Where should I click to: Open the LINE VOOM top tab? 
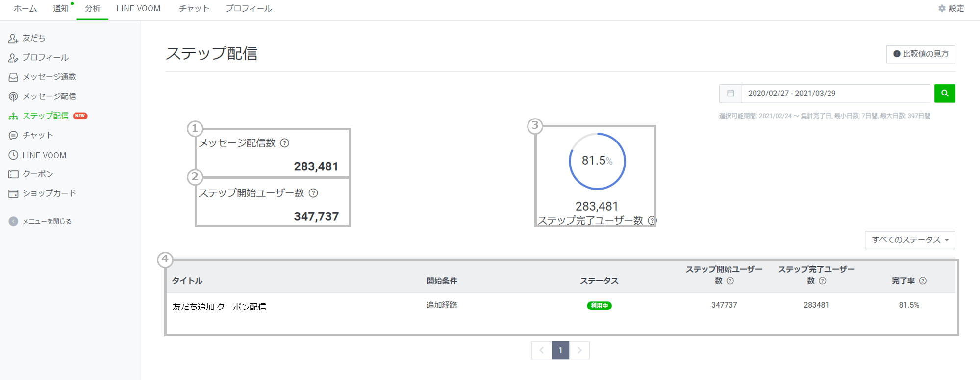pyautogui.click(x=138, y=8)
